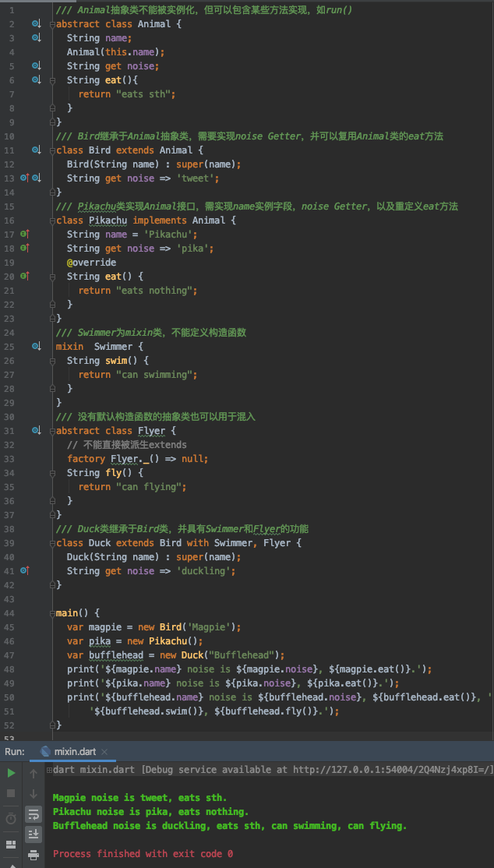Toggle soft-wrap in Run console
The image size is (494, 868).
click(x=34, y=813)
